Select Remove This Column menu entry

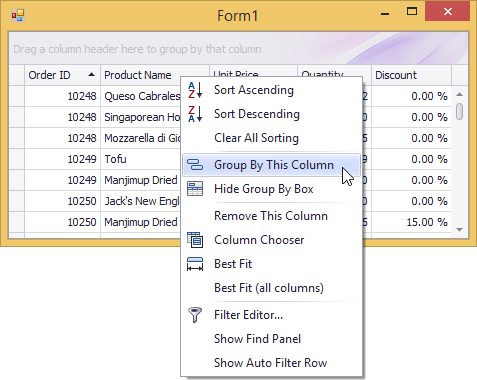coord(271,216)
